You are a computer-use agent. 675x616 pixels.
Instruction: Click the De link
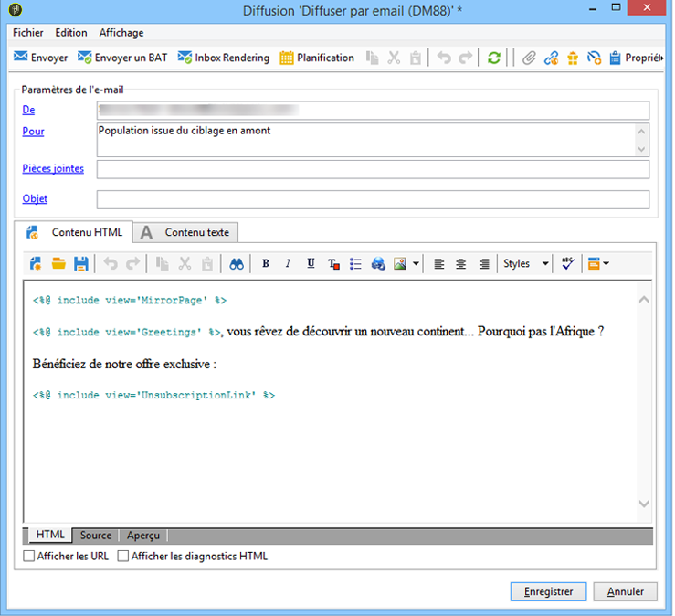[28, 110]
